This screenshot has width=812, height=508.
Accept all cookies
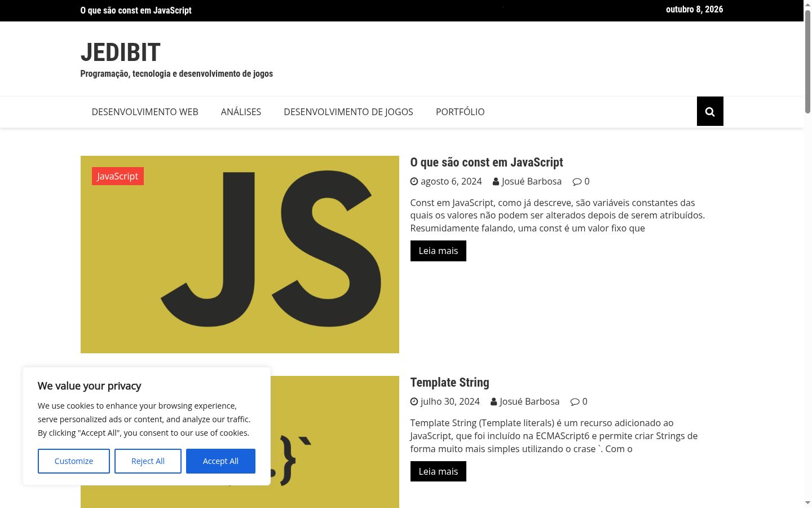click(x=220, y=461)
